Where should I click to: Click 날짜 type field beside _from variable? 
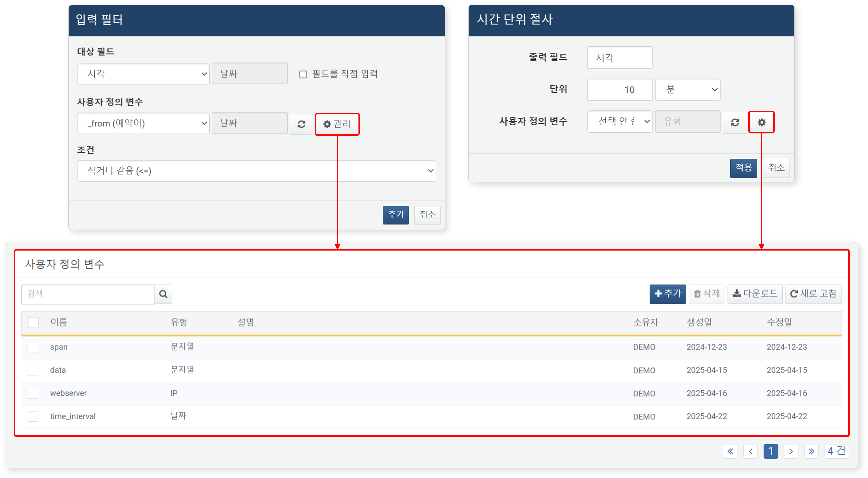tap(250, 123)
